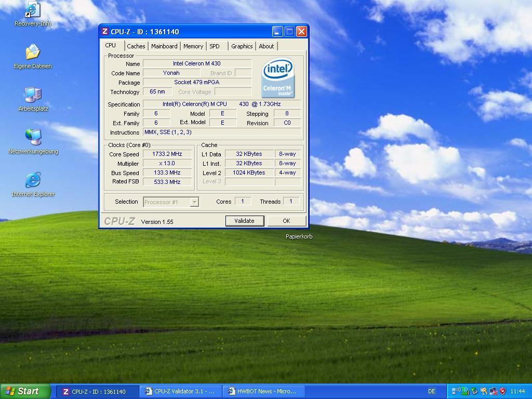This screenshot has height=399, width=532.
Task: Click the wireless connection tray icon
Action: point(456,391)
